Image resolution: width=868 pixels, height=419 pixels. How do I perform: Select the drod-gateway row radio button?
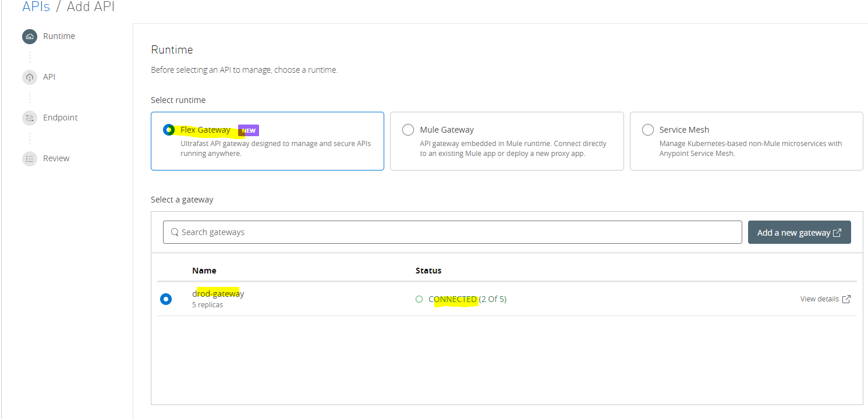pos(166,299)
